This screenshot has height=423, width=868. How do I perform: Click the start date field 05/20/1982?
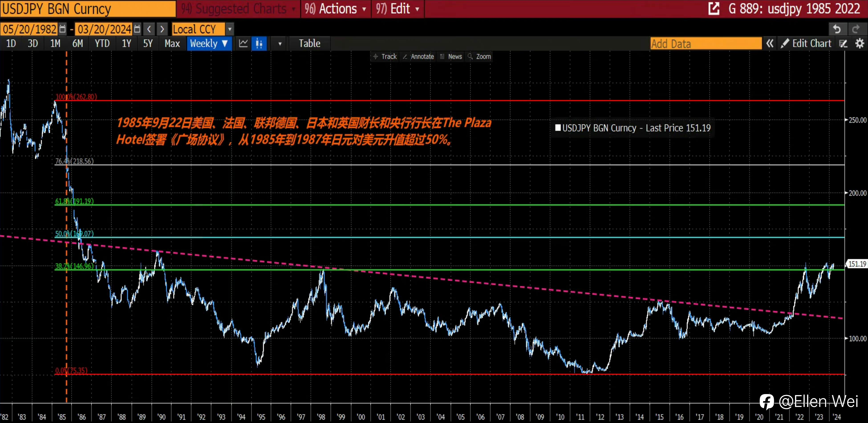pos(29,29)
